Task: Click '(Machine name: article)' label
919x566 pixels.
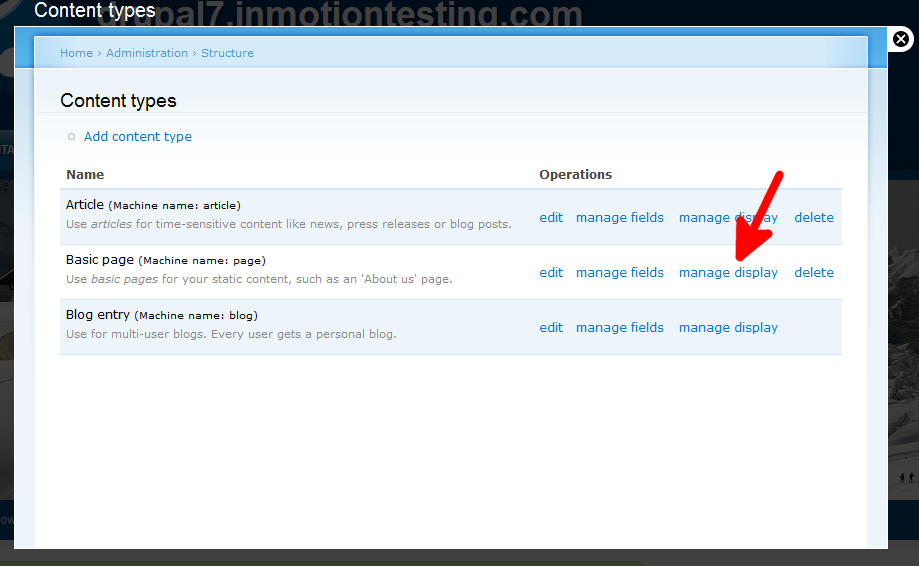Action: 175,206
